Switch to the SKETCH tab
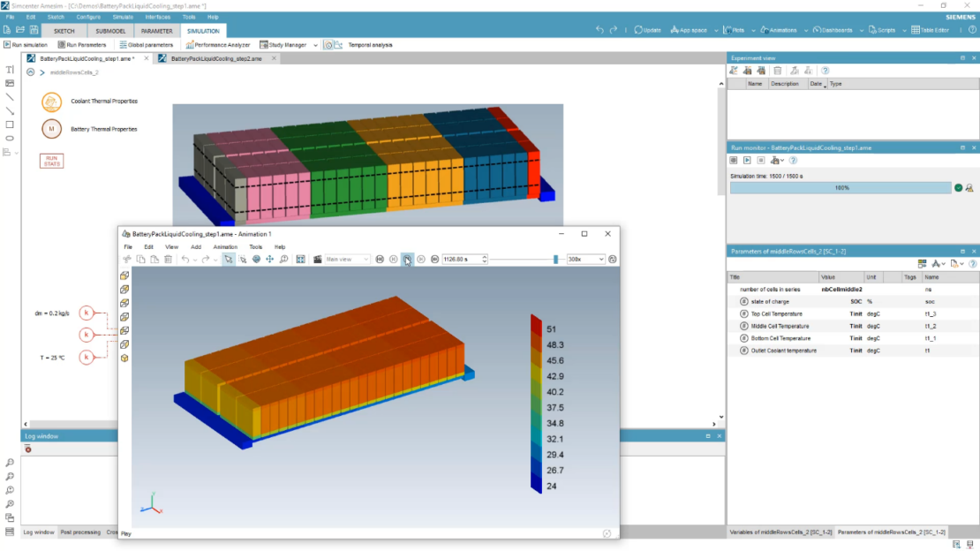This screenshot has height=551, width=980. tap(64, 29)
